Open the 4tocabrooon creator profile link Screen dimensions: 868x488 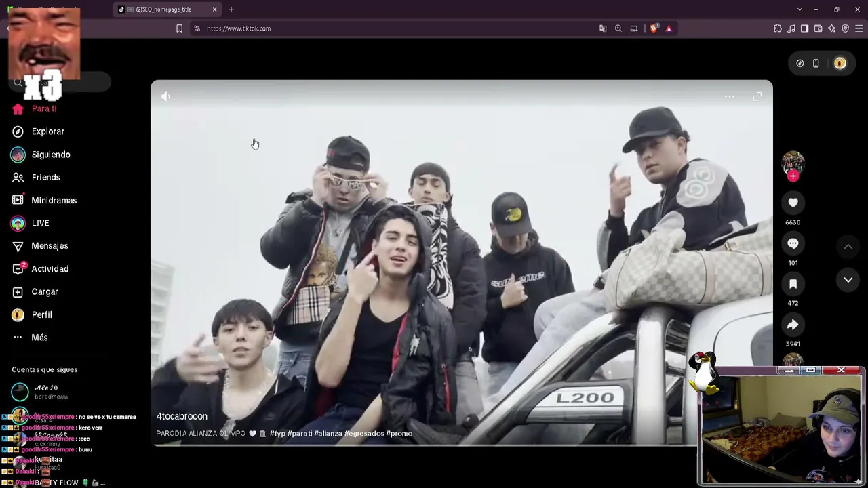(182, 417)
